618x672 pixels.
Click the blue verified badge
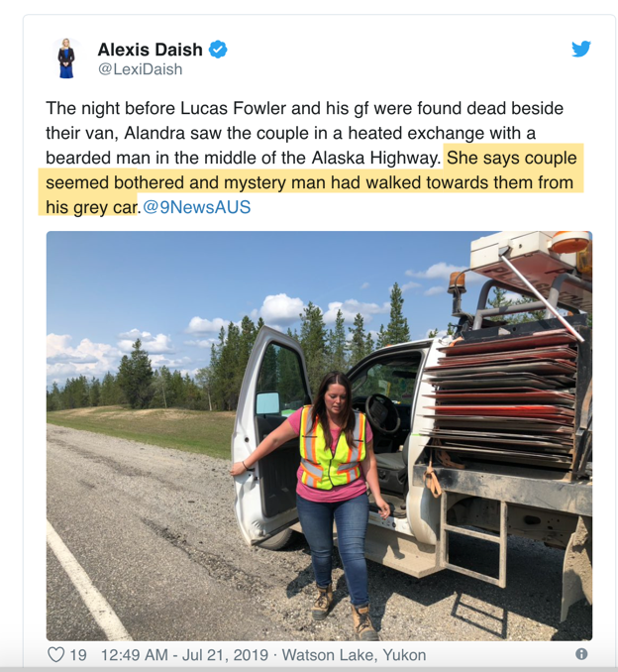coord(218,50)
